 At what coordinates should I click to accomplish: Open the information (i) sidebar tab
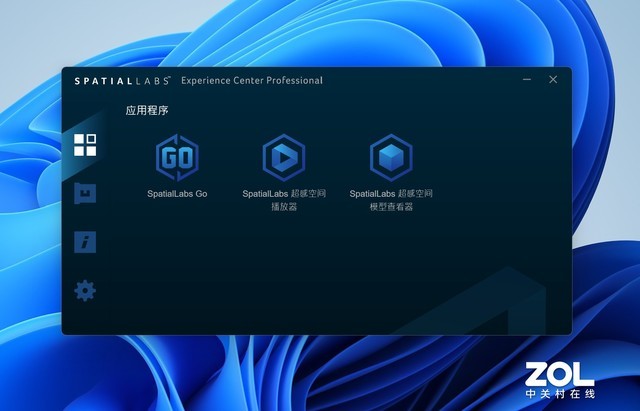[85, 242]
